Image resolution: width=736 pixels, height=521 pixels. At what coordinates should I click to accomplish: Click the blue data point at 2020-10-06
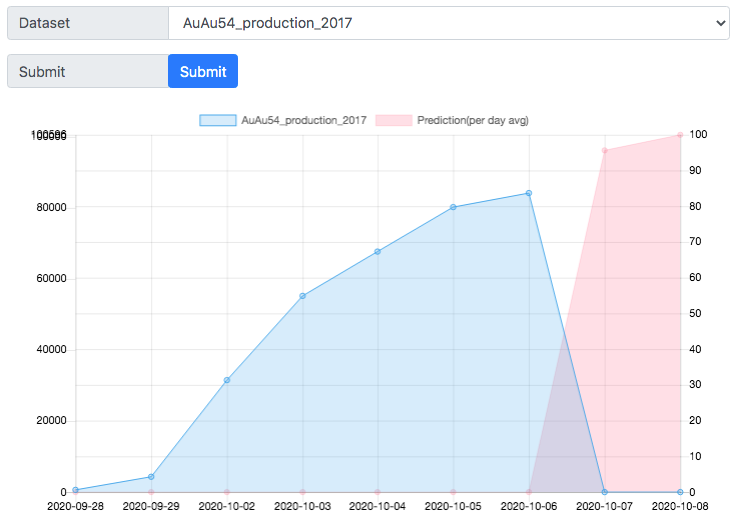(529, 193)
